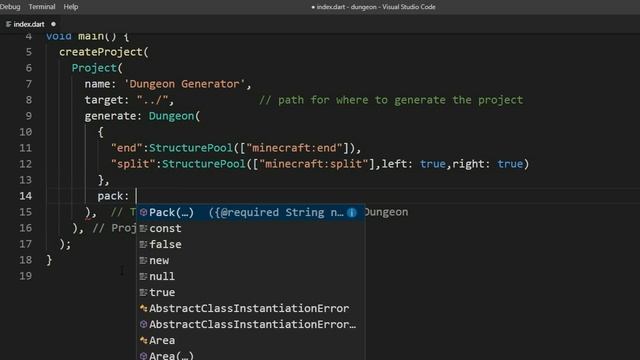This screenshot has width=640, height=360.
Task: Click the target: parameter label
Action: (x=107, y=100)
